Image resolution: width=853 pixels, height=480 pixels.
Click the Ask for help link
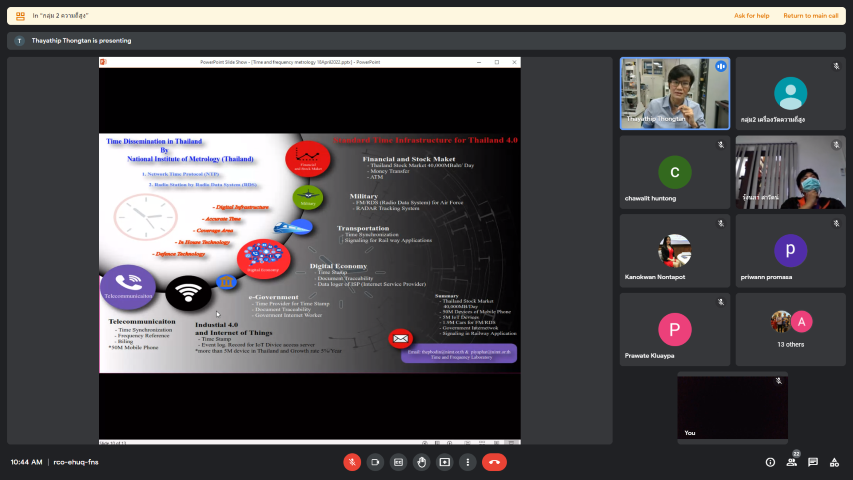point(751,16)
